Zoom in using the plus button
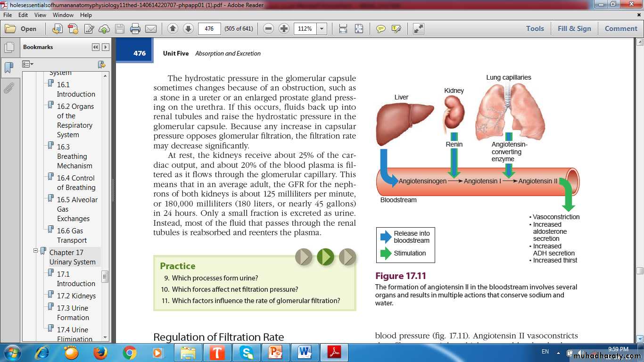644x362 pixels. (284, 29)
